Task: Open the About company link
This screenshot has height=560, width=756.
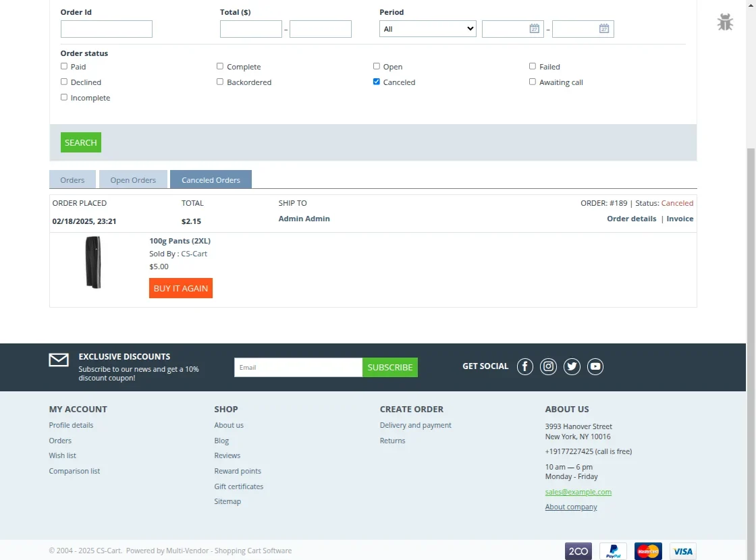Action: [x=571, y=507]
